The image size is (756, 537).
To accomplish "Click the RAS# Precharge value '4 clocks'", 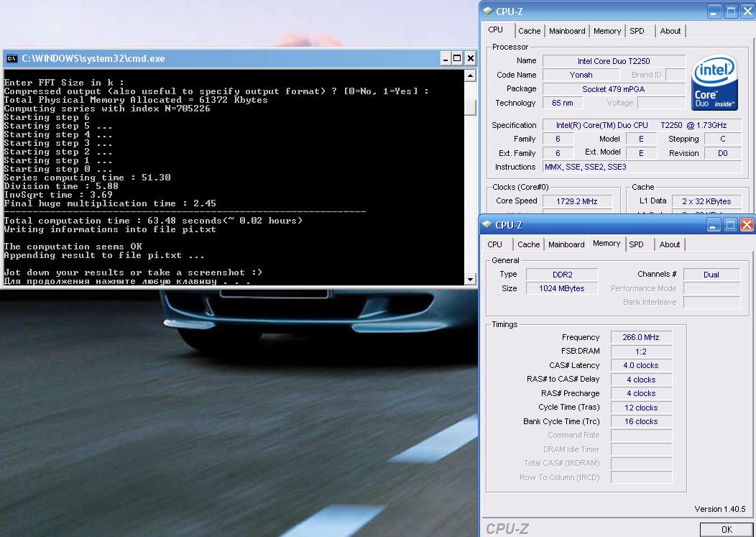I will [x=641, y=393].
